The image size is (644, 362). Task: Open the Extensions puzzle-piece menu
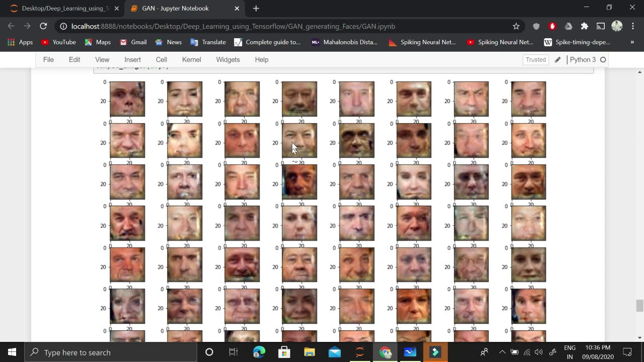(x=585, y=26)
